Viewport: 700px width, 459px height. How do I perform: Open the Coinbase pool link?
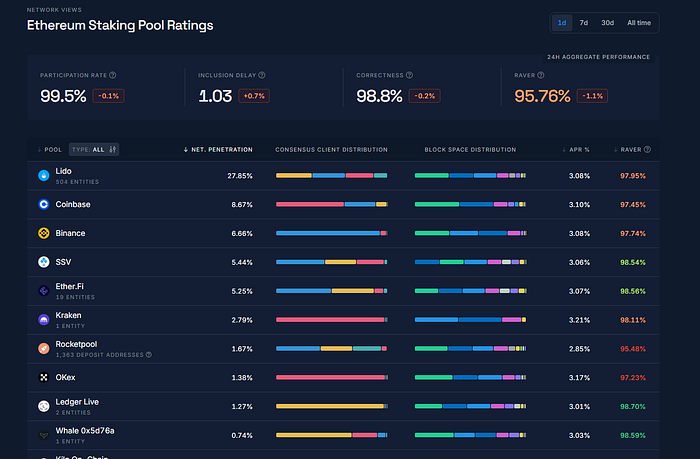pyautogui.click(x=73, y=204)
